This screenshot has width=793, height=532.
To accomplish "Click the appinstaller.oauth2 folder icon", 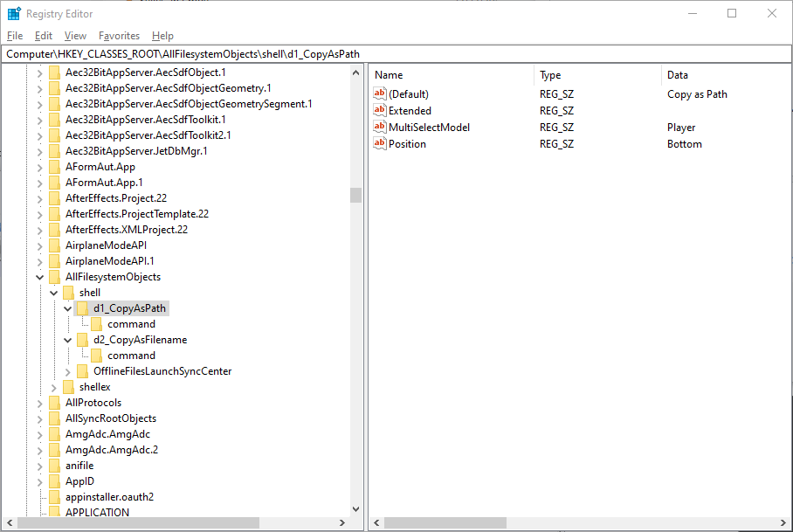I will click(x=55, y=496).
